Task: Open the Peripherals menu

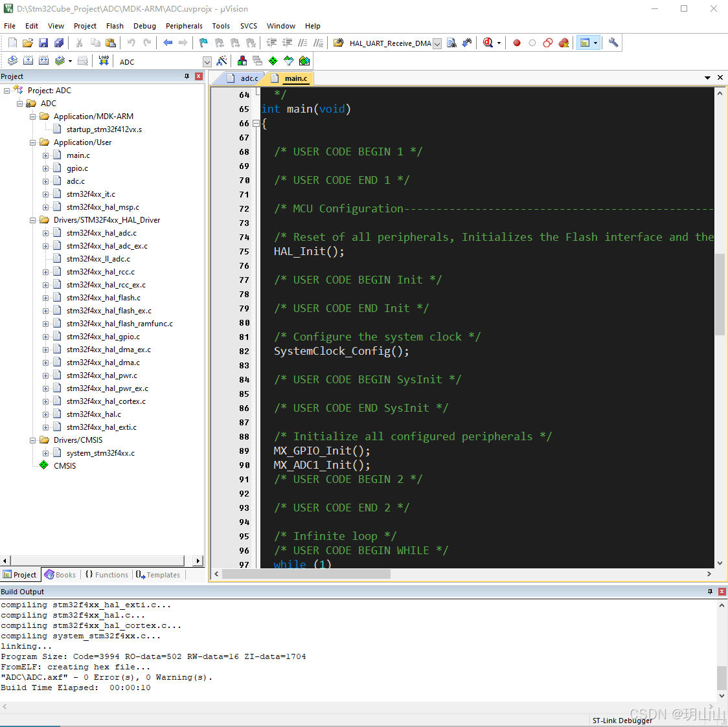Action: coord(184,26)
